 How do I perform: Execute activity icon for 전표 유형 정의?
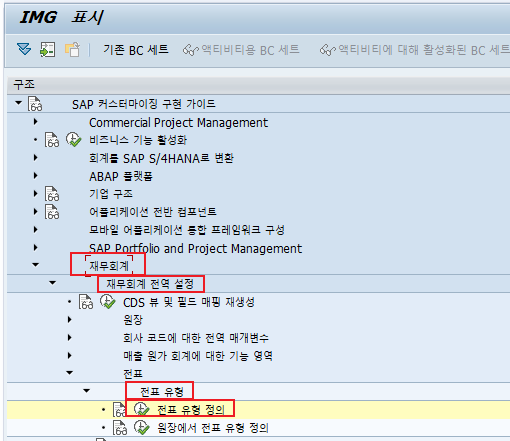(x=142, y=409)
